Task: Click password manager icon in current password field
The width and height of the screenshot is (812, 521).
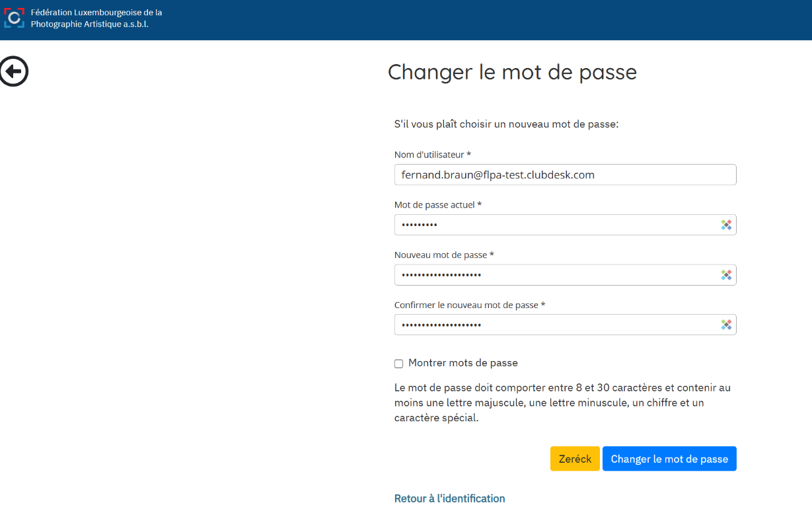Action: tap(726, 225)
